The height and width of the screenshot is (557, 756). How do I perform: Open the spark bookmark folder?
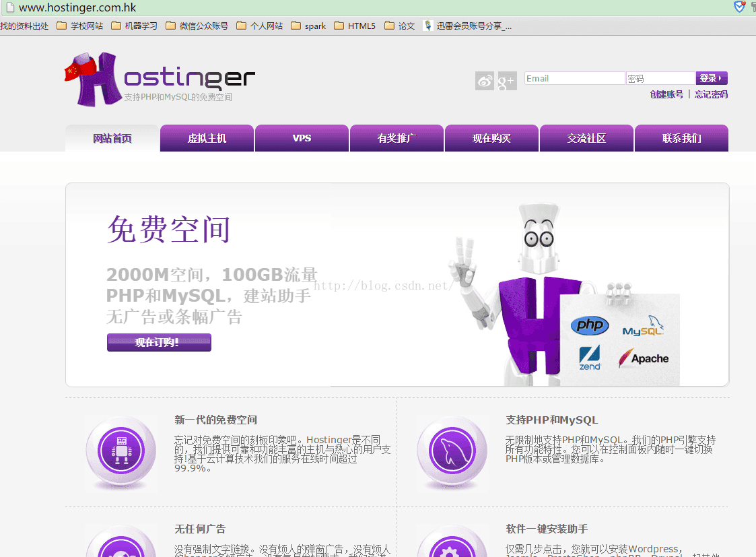tap(308, 26)
